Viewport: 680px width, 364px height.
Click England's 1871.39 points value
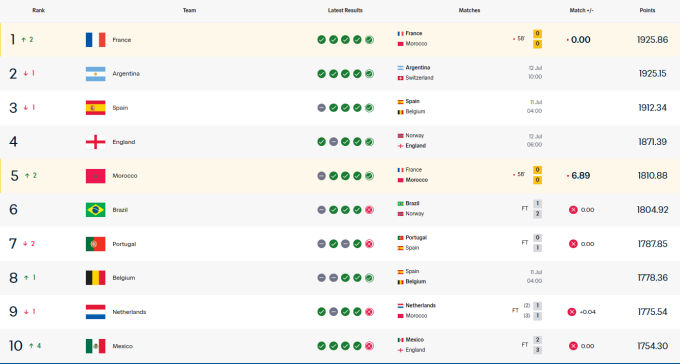[x=652, y=142]
